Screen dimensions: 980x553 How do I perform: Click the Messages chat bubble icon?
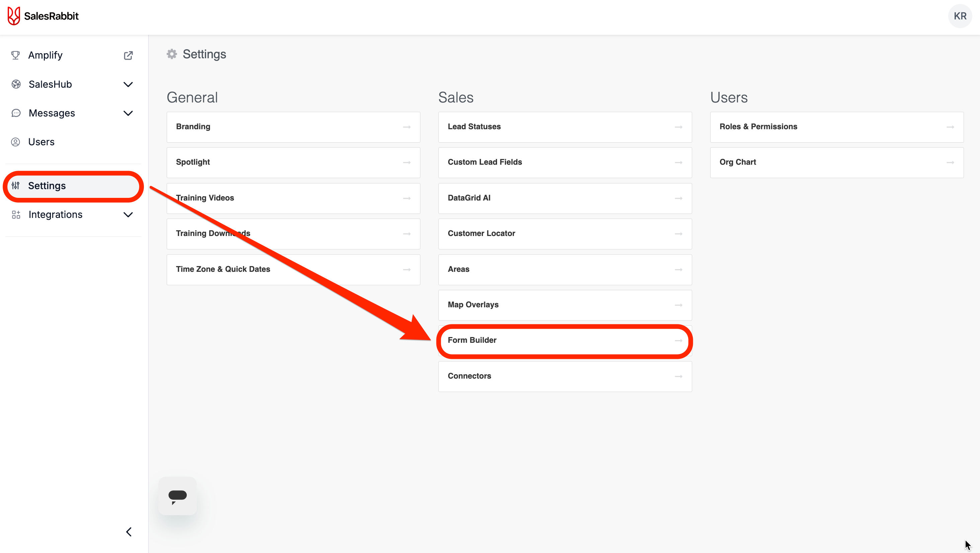pos(16,113)
